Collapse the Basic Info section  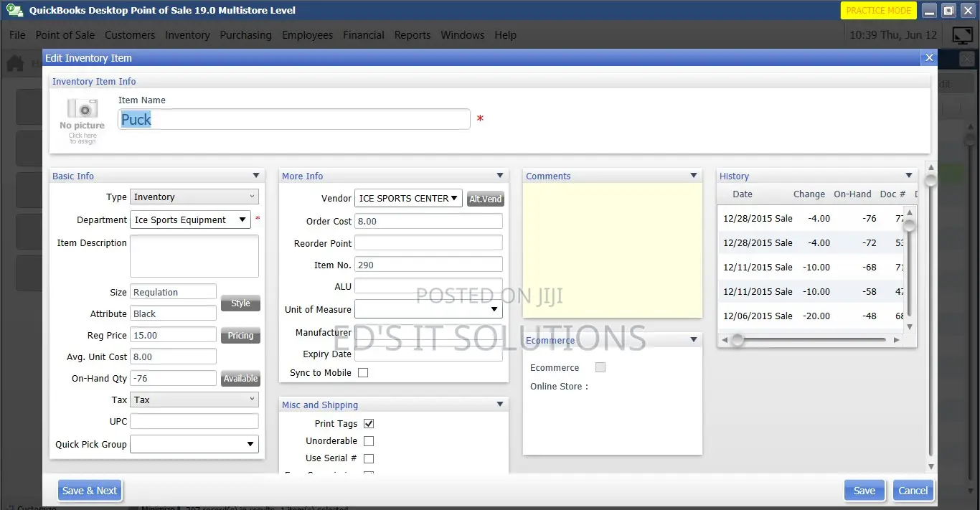[x=256, y=176]
